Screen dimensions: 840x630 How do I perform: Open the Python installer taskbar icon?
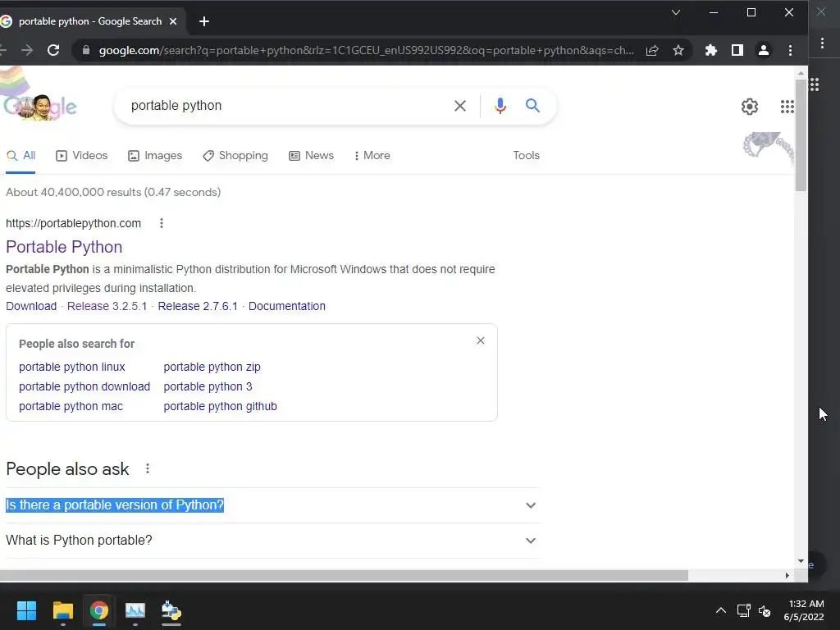[171, 610]
